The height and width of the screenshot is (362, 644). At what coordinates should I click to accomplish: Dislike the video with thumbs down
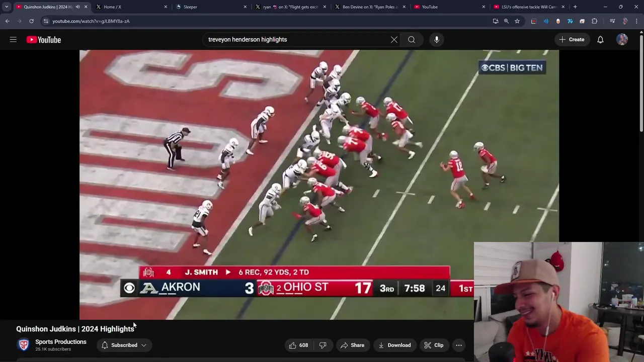(323, 345)
